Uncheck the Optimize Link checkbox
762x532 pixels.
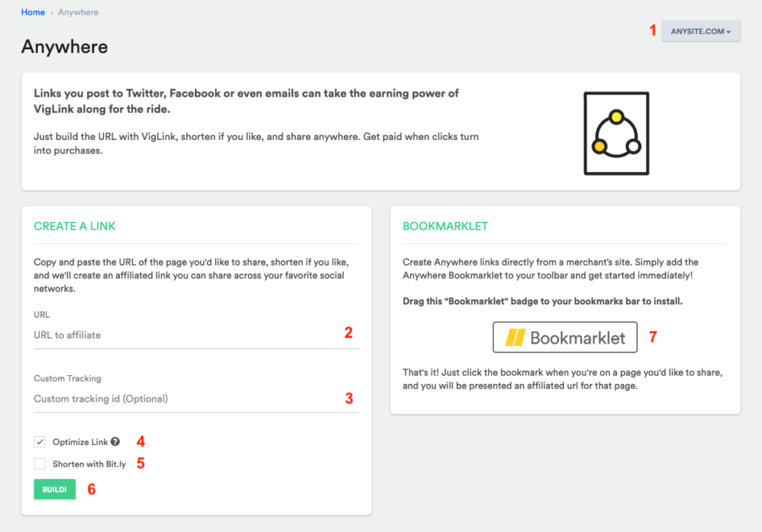[x=40, y=442]
